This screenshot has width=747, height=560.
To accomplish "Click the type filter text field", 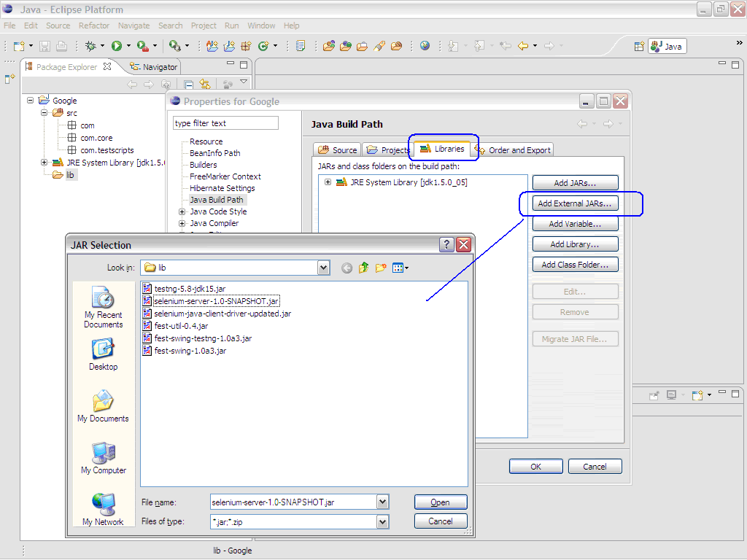I will click(225, 123).
